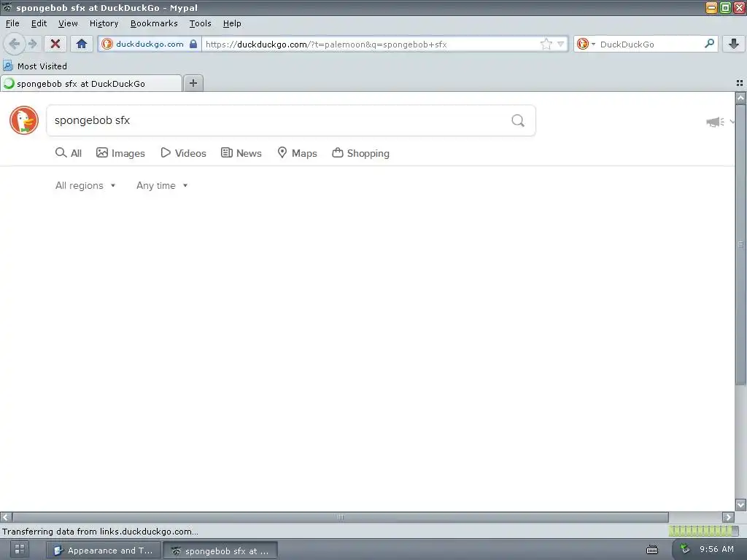The width and height of the screenshot is (747, 560).
Task: Click the DuckDuckGo duck logo
Action: (24, 120)
